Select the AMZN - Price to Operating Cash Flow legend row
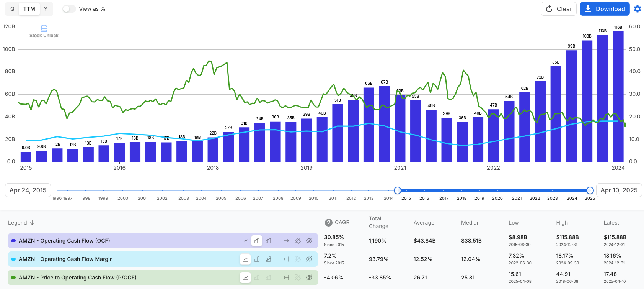644x289 pixels. [163, 278]
